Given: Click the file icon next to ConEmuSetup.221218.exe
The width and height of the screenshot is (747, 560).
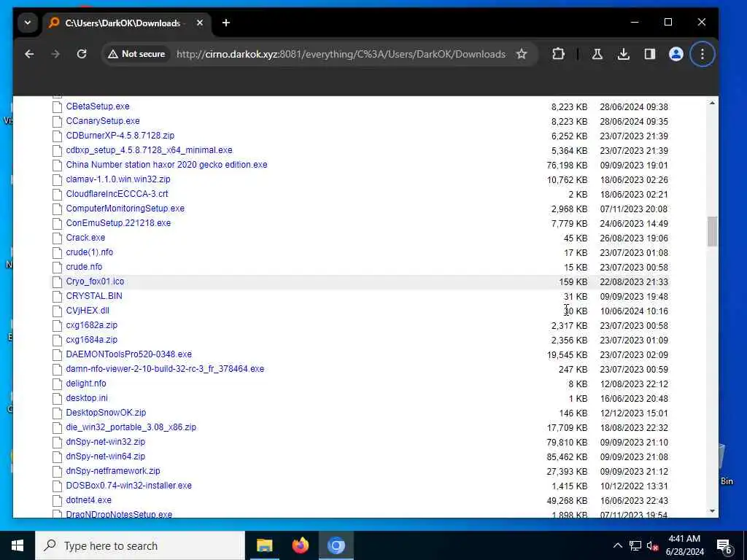Looking at the screenshot, I should pyautogui.click(x=57, y=223).
